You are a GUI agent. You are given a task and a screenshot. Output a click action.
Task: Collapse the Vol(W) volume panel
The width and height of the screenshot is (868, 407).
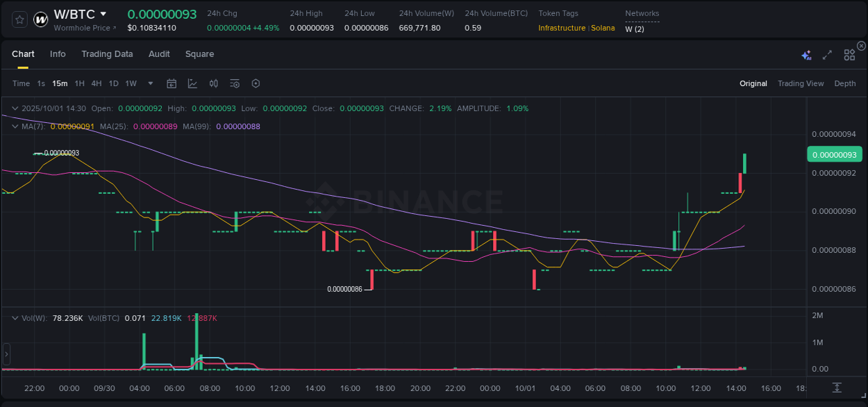14,317
